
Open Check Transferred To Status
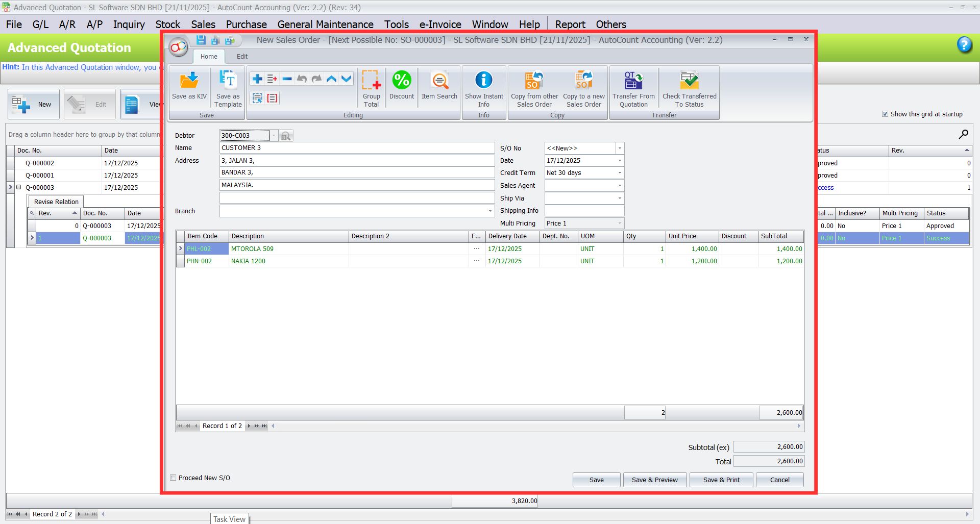click(689, 87)
